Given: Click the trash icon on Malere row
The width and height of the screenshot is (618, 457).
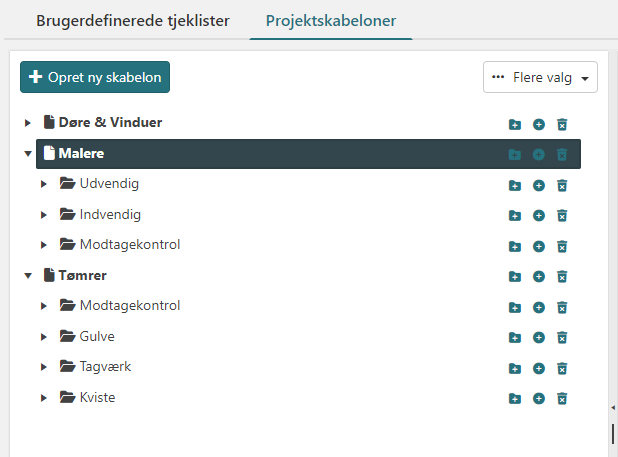Looking at the screenshot, I should pyautogui.click(x=562, y=154).
